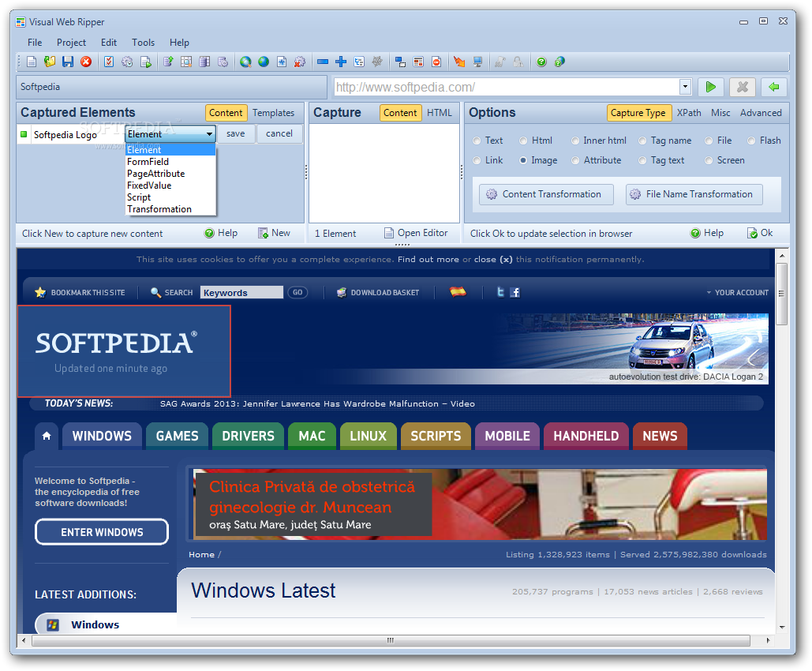The width and height of the screenshot is (812, 671).
Task: Click the Keywords search field on the webpage
Action: (241, 293)
